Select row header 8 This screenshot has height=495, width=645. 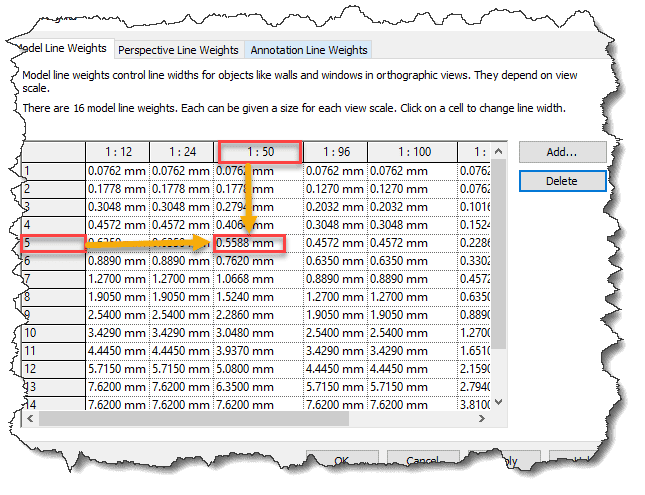coord(53,297)
